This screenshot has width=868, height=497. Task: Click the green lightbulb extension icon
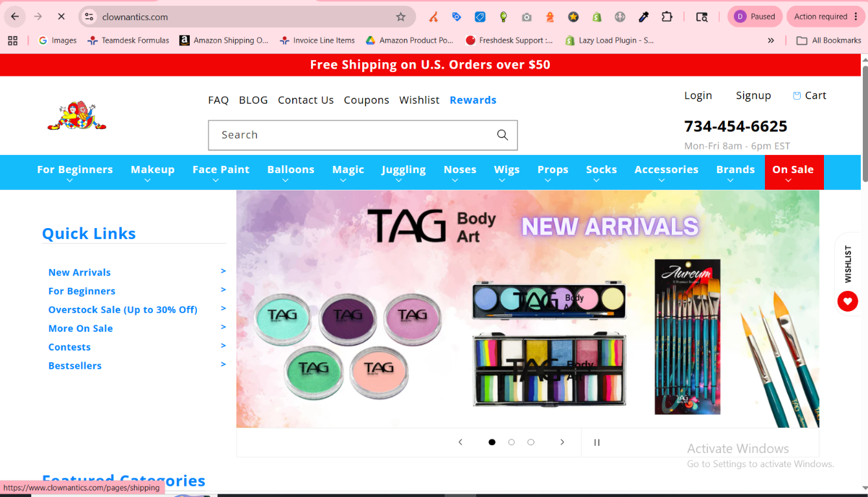503,17
